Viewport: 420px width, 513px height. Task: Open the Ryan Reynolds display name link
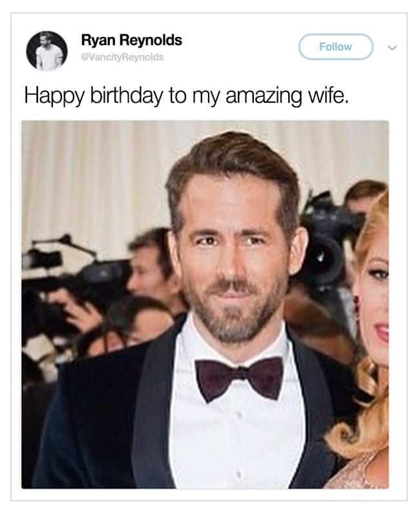(131, 40)
